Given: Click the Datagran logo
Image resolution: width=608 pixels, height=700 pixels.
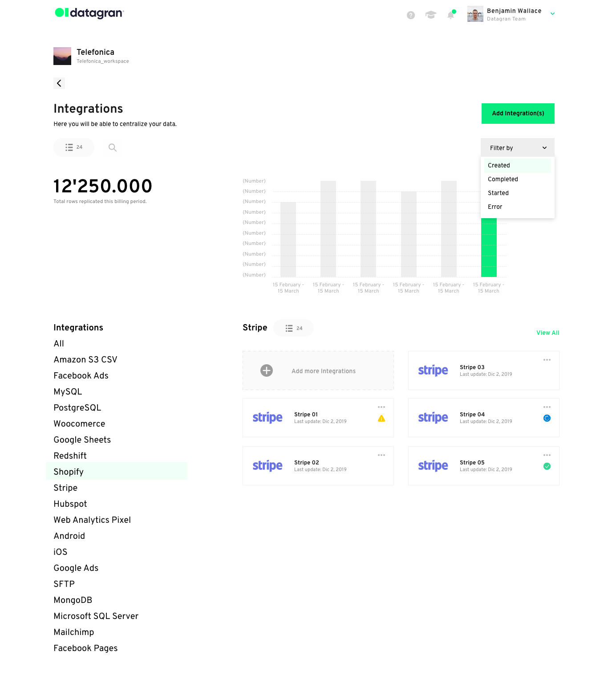Looking at the screenshot, I should pos(89,13).
